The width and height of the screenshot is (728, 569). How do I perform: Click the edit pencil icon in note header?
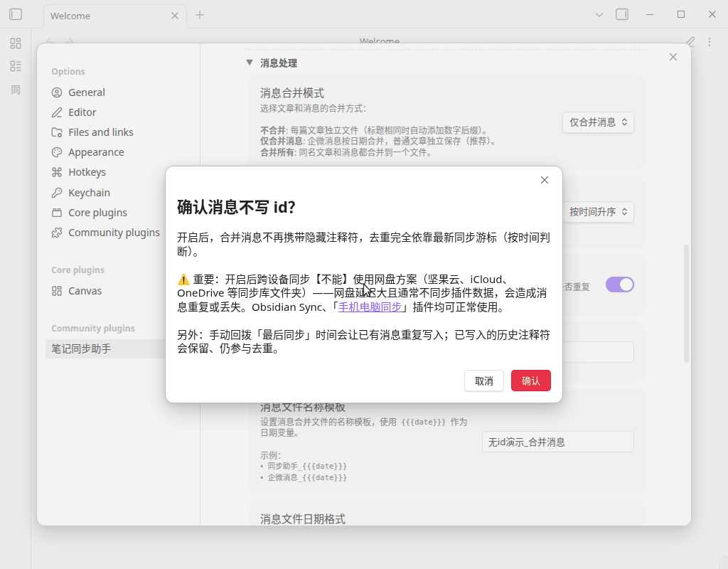[x=690, y=42]
